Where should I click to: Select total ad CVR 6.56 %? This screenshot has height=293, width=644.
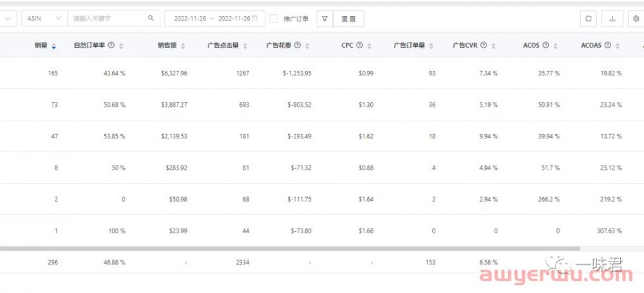[488, 262]
